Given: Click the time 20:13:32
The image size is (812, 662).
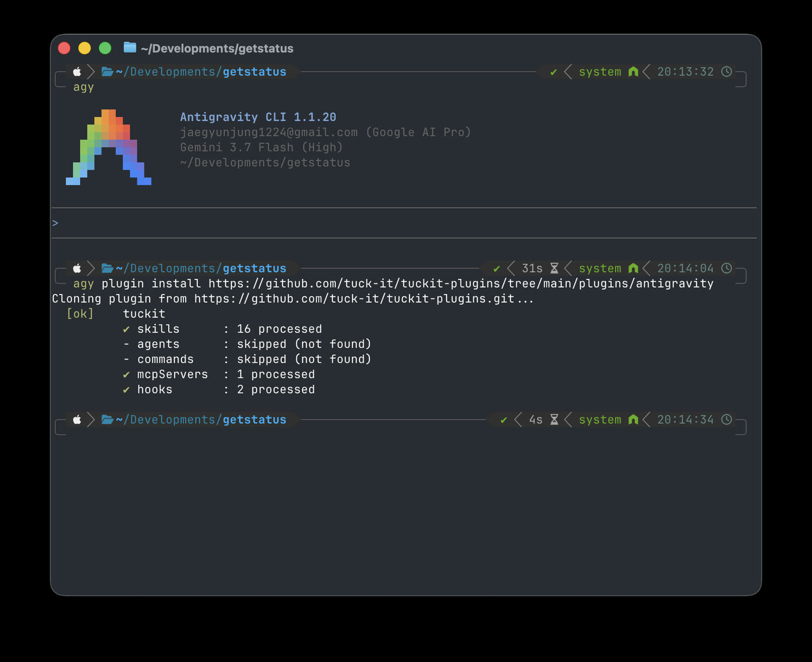Looking at the screenshot, I should [x=686, y=72].
